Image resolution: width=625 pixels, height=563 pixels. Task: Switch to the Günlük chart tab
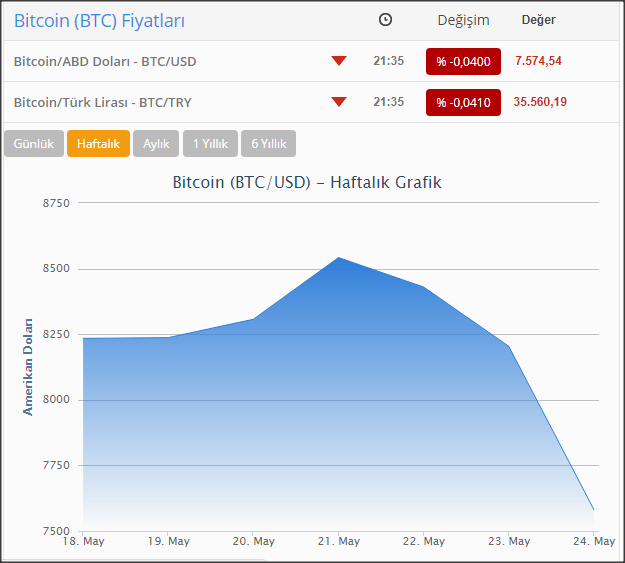(34, 144)
